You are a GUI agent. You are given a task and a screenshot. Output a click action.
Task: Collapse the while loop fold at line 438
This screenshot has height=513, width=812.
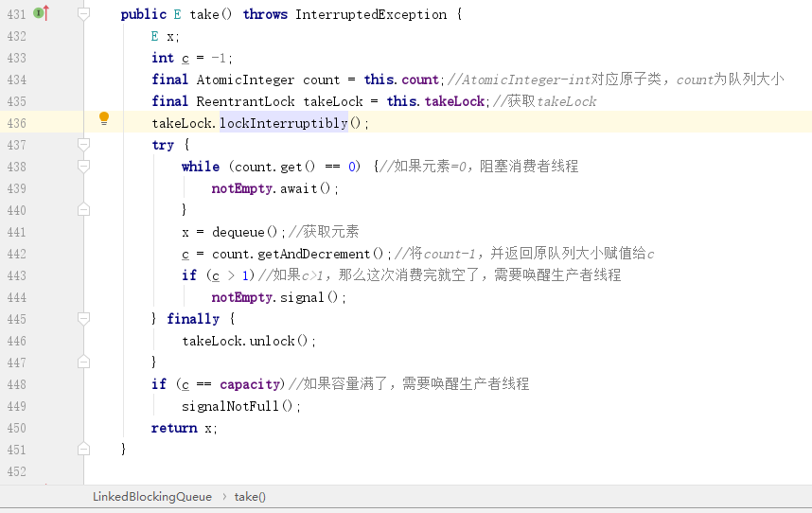83,167
